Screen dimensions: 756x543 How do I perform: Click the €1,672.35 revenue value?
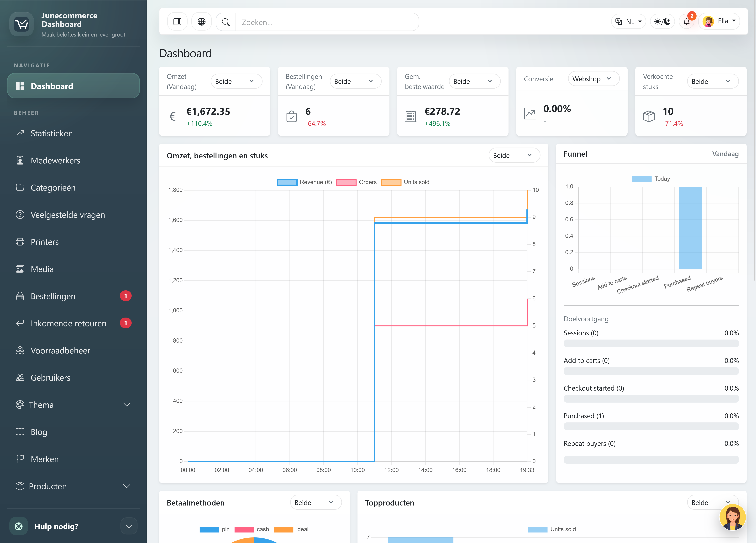pos(208,111)
